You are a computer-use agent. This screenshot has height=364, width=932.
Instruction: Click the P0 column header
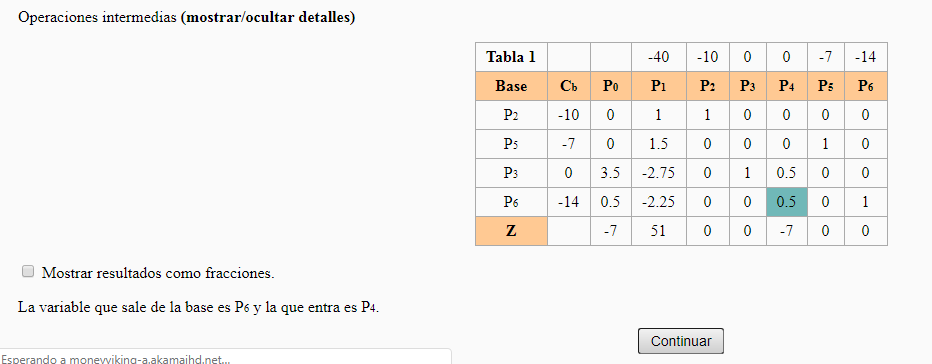coord(610,86)
